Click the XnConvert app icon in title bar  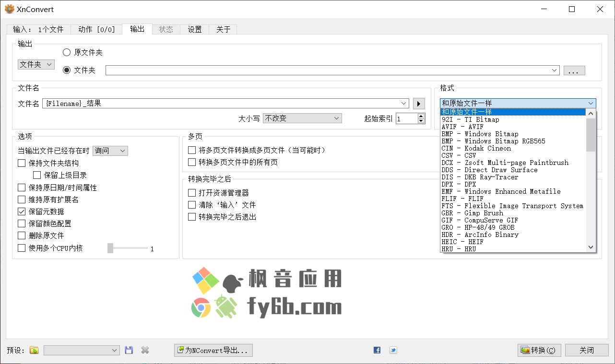coord(9,9)
